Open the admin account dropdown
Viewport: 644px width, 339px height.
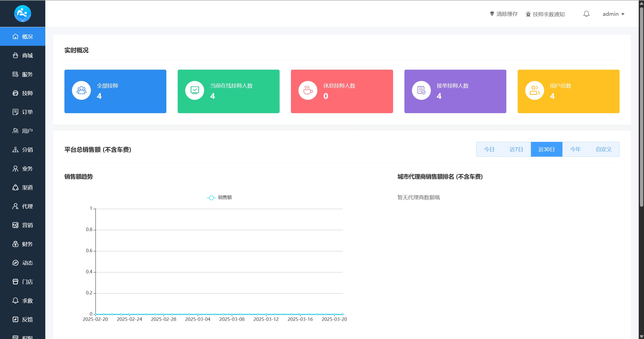(613, 14)
